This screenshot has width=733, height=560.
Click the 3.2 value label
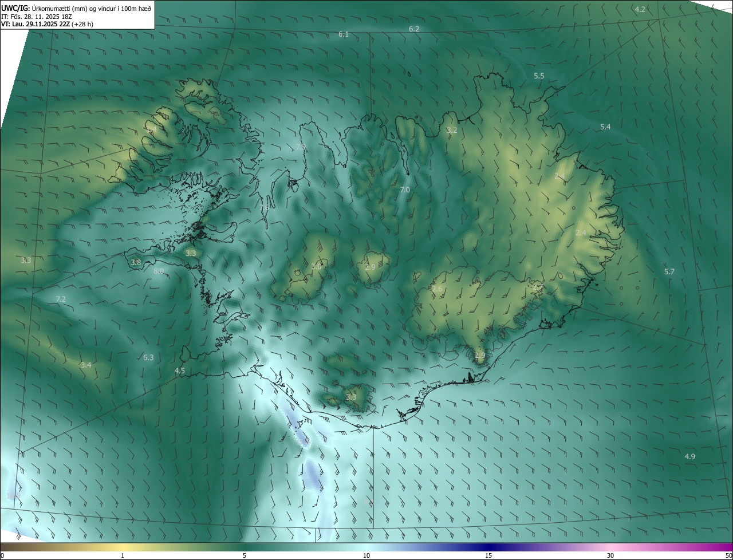pos(452,130)
